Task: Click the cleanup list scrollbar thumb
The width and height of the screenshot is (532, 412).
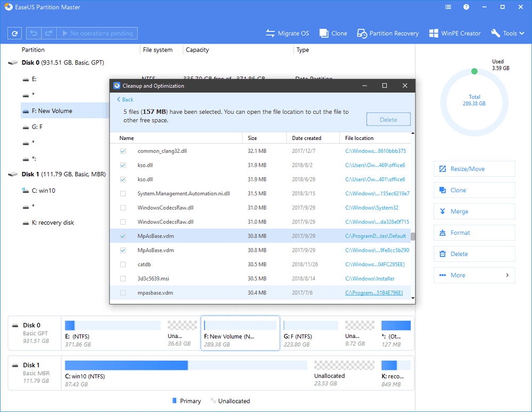Action: [413, 236]
